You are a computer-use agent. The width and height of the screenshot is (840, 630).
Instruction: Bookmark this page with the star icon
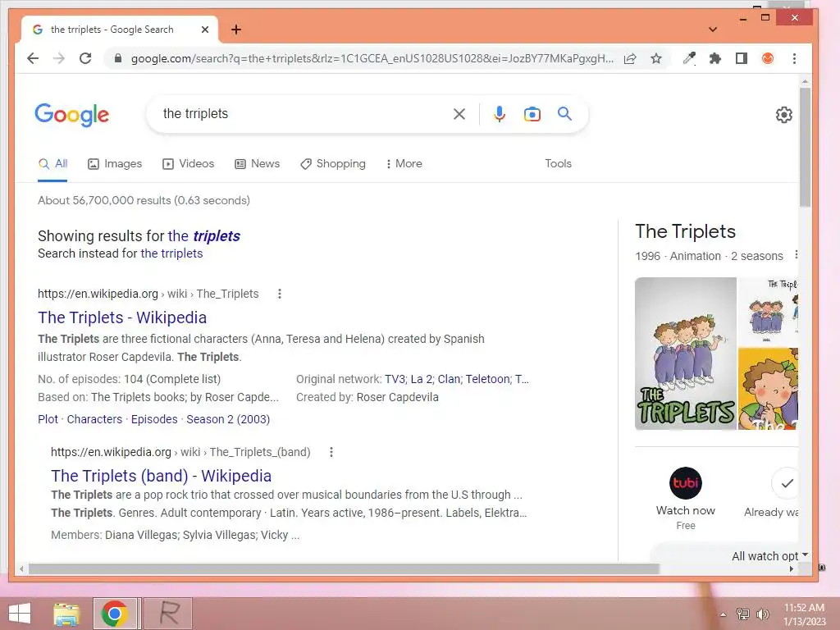pyautogui.click(x=656, y=58)
